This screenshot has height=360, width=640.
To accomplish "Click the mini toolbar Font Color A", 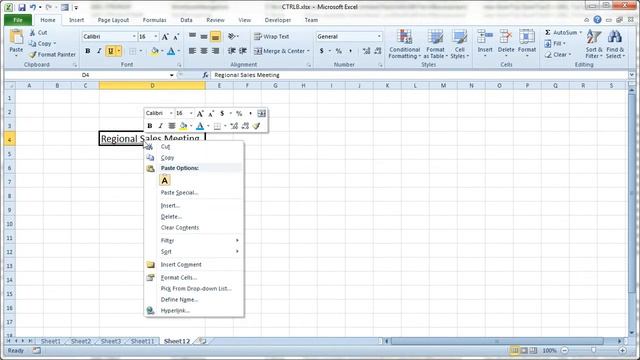I will tap(200, 126).
